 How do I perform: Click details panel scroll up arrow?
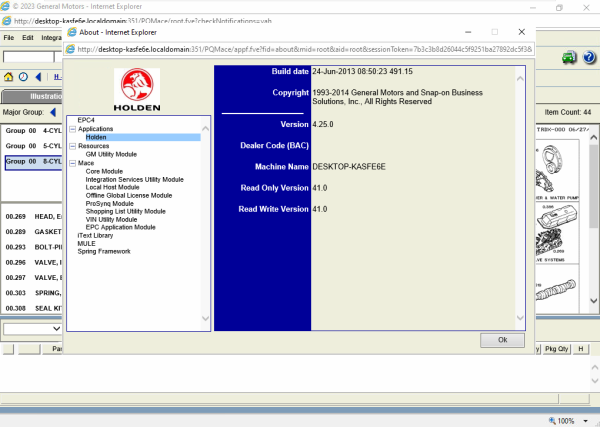pos(520,79)
